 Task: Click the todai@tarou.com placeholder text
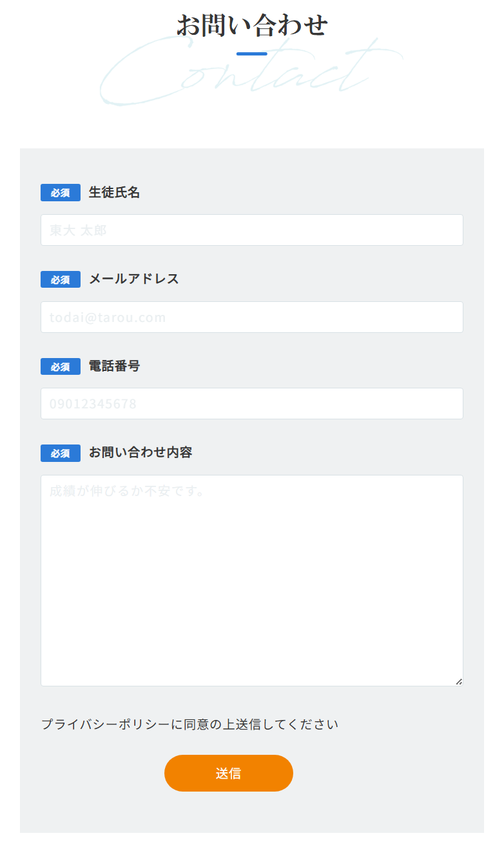pyautogui.click(x=108, y=317)
